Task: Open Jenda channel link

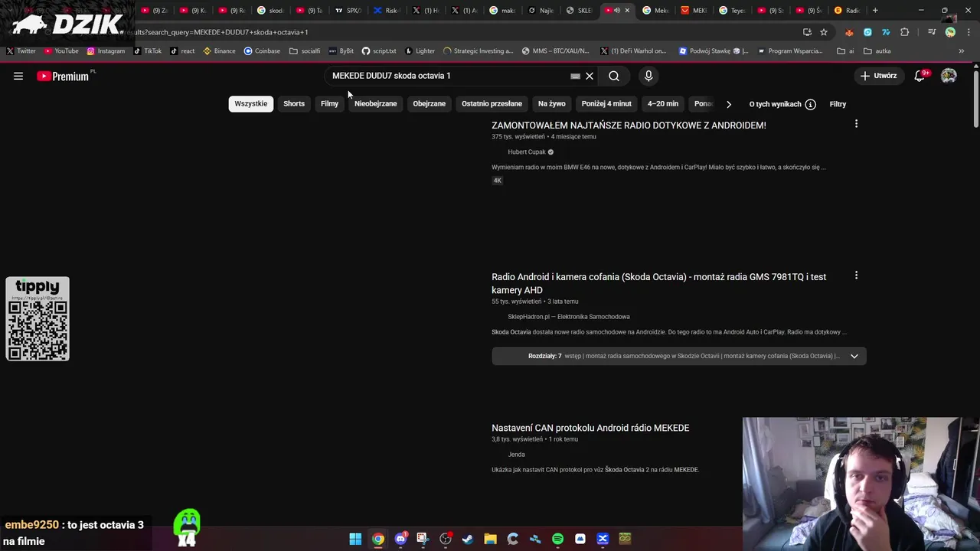Action: click(516, 454)
